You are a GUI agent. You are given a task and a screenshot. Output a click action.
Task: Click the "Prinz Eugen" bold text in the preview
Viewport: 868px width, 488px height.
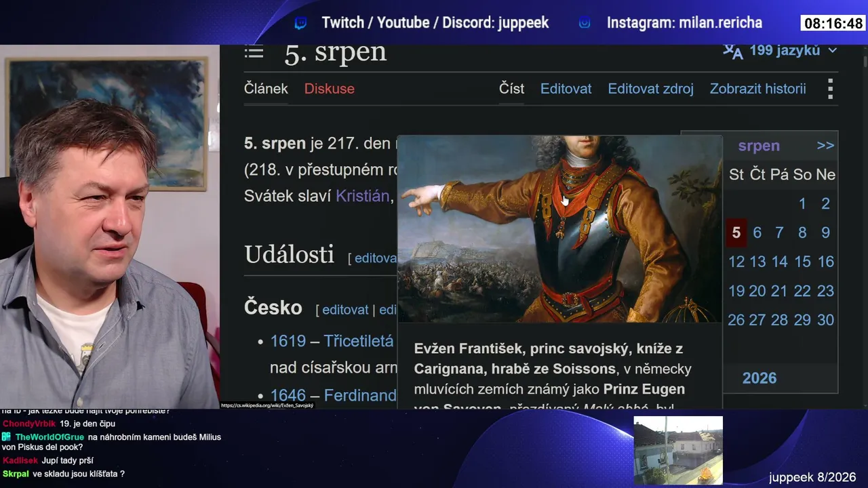click(644, 389)
